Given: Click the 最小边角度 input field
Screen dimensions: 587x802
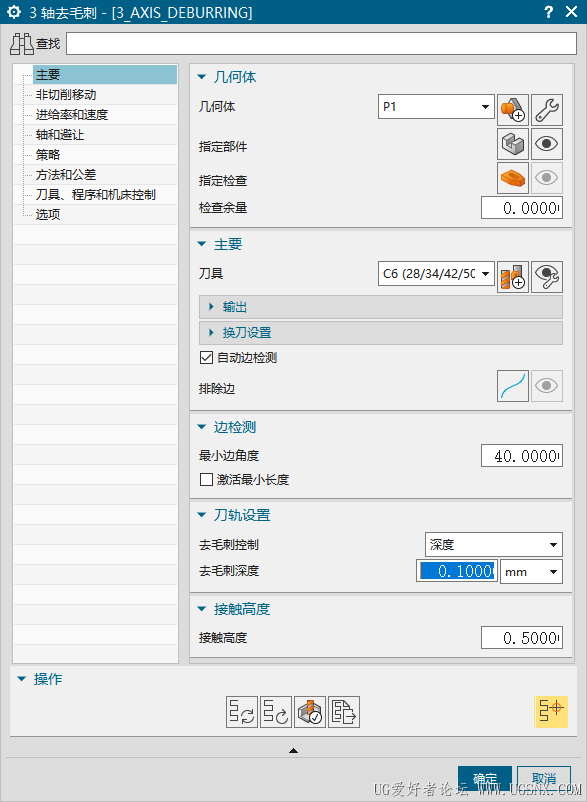Looking at the screenshot, I should tap(522, 455).
